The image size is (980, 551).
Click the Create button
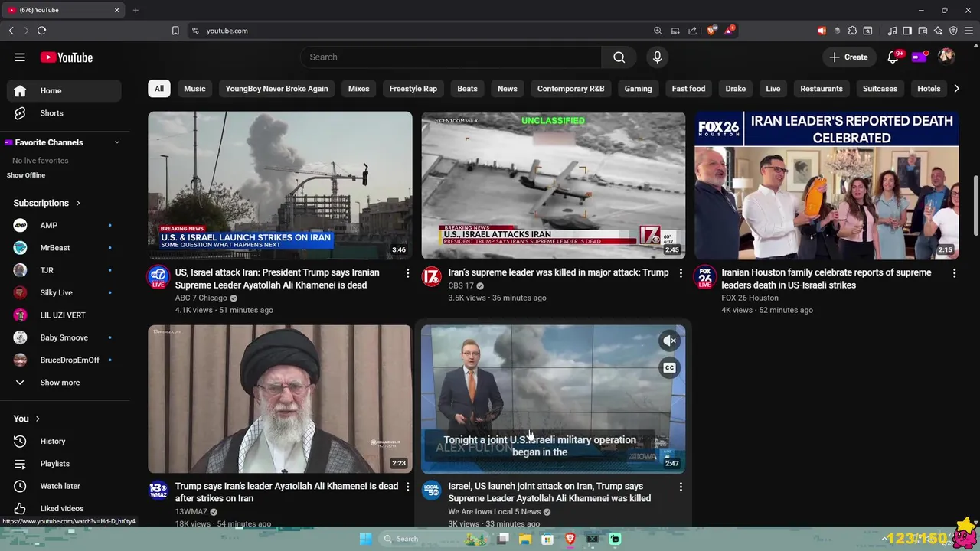click(848, 57)
